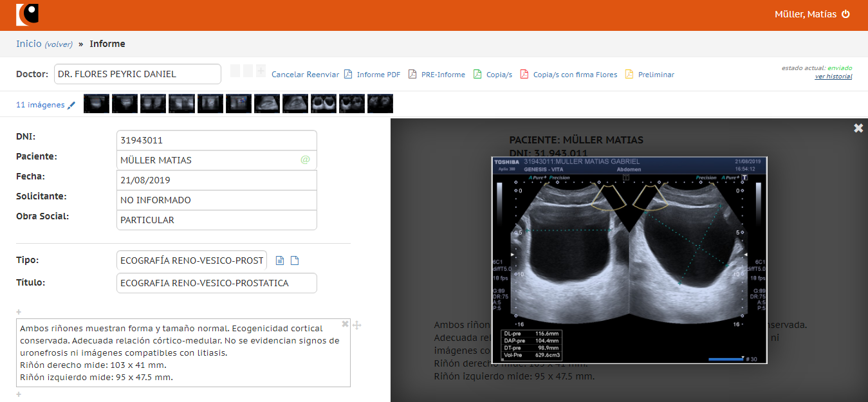Select the first ultrasound thumbnail
Image resolution: width=868 pixels, height=402 pixels.
[x=97, y=104]
